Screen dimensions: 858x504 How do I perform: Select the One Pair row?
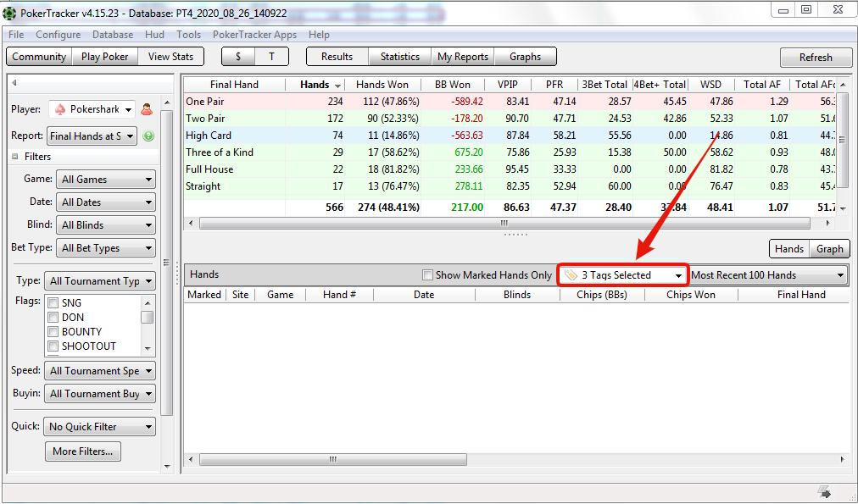(x=510, y=102)
